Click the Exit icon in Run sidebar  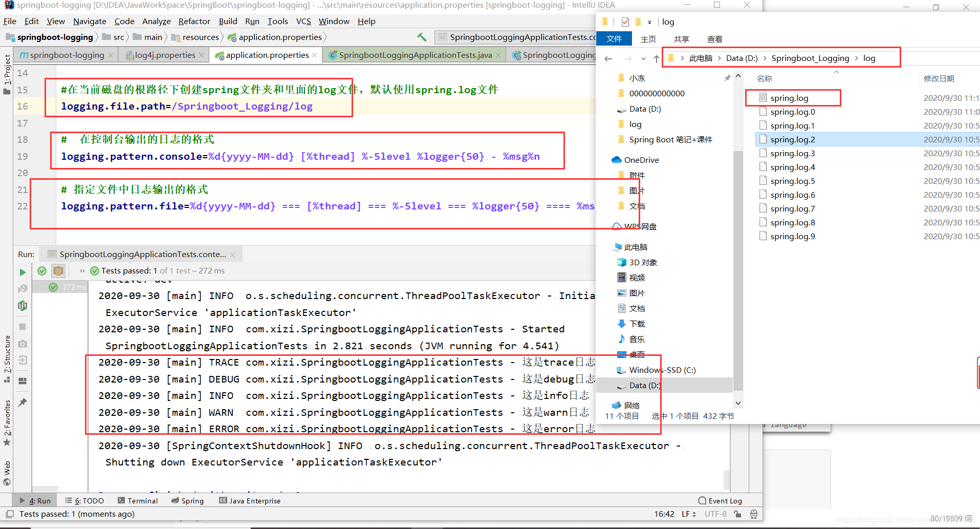23,361
